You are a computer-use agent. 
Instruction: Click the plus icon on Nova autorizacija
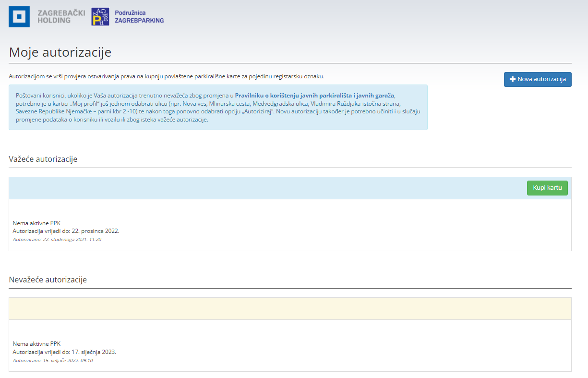click(512, 79)
